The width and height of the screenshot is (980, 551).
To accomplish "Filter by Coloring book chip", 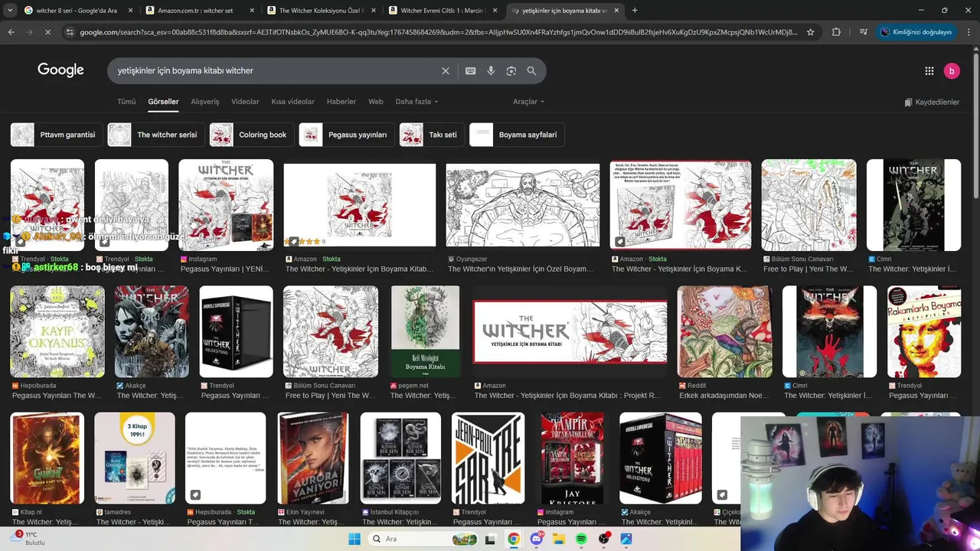I will [250, 135].
